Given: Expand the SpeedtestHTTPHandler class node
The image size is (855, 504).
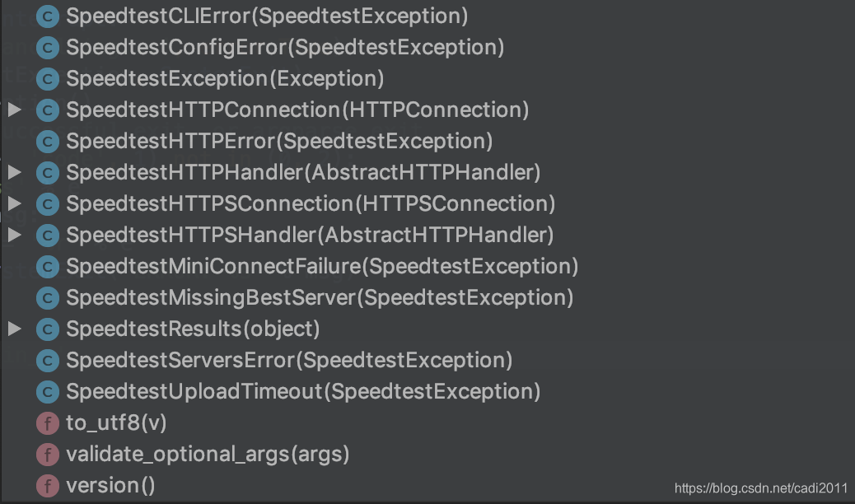Looking at the screenshot, I should (x=15, y=172).
